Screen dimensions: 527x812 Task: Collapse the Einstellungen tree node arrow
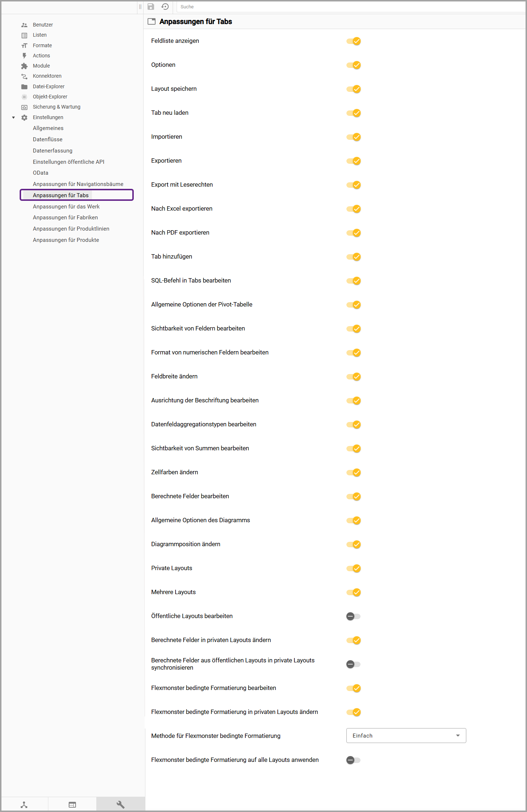coord(13,118)
